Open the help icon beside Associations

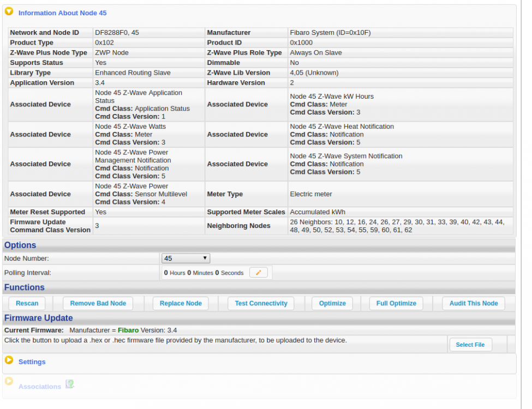click(70, 384)
